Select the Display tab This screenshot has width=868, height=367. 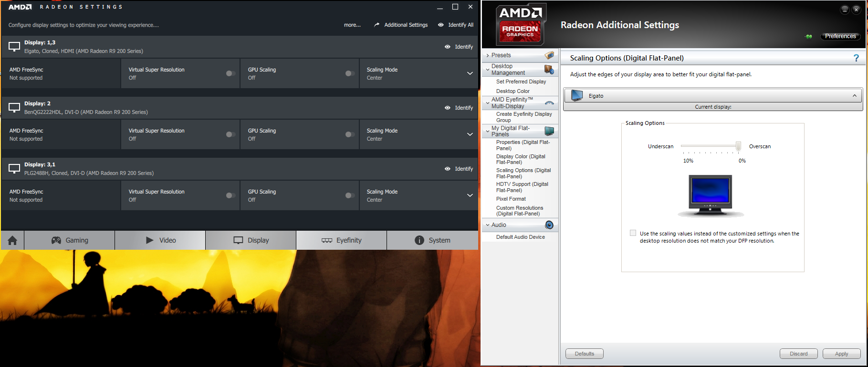[x=251, y=240]
